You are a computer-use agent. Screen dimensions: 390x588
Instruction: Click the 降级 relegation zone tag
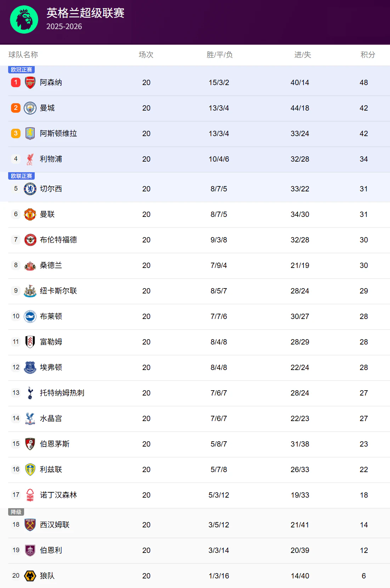[x=16, y=512]
